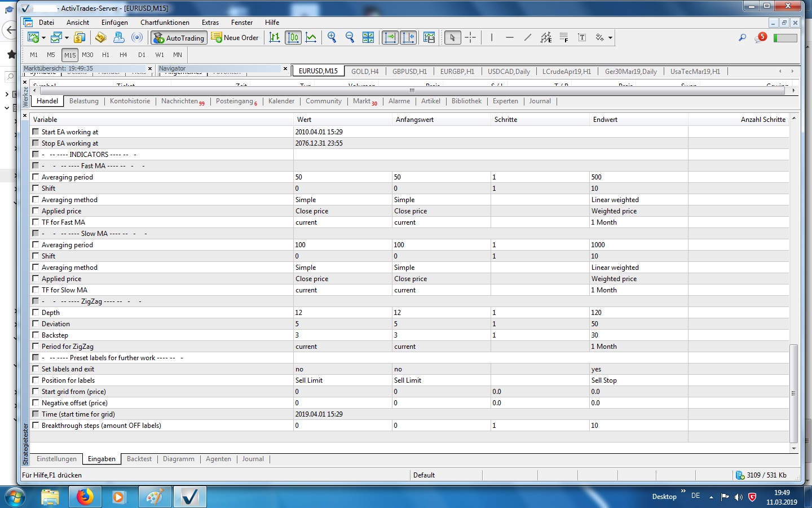Select the equidistant channel tool
Viewport: 812px width, 508px height.
(x=546, y=38)
